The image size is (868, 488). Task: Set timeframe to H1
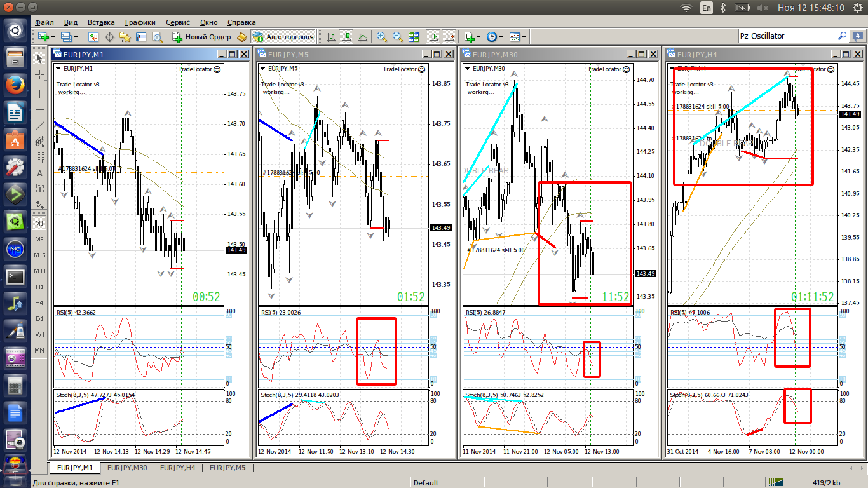tap(39, 287)
